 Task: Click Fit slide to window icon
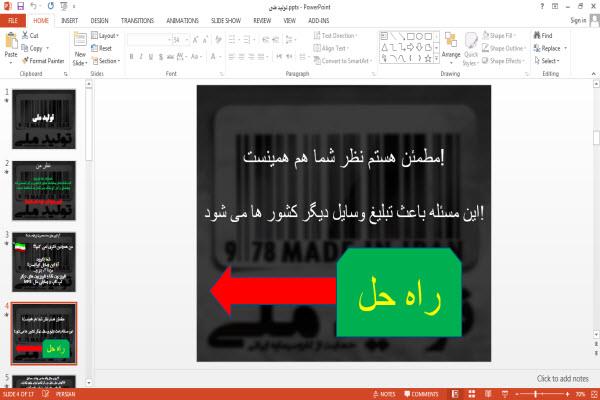(x=594, y=394)
